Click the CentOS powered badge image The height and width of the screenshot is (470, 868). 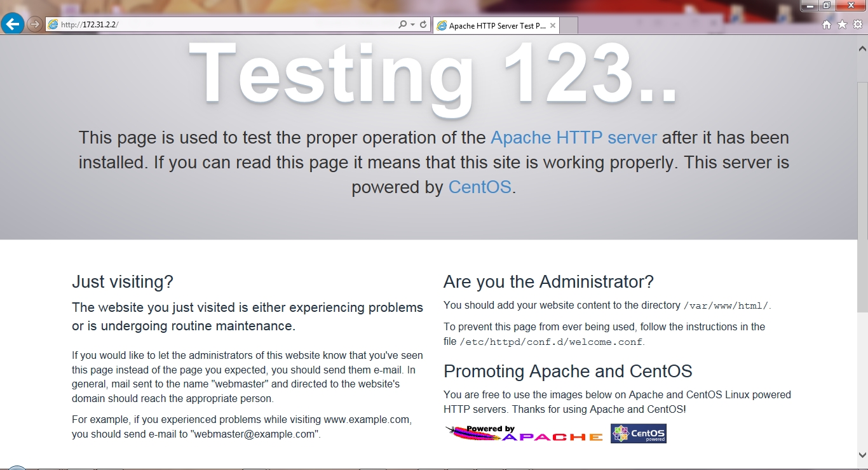tap(639, 433)
